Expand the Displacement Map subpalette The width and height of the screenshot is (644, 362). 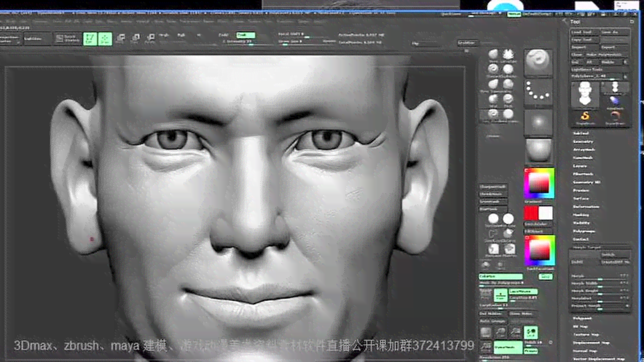(x=591, y=342)
